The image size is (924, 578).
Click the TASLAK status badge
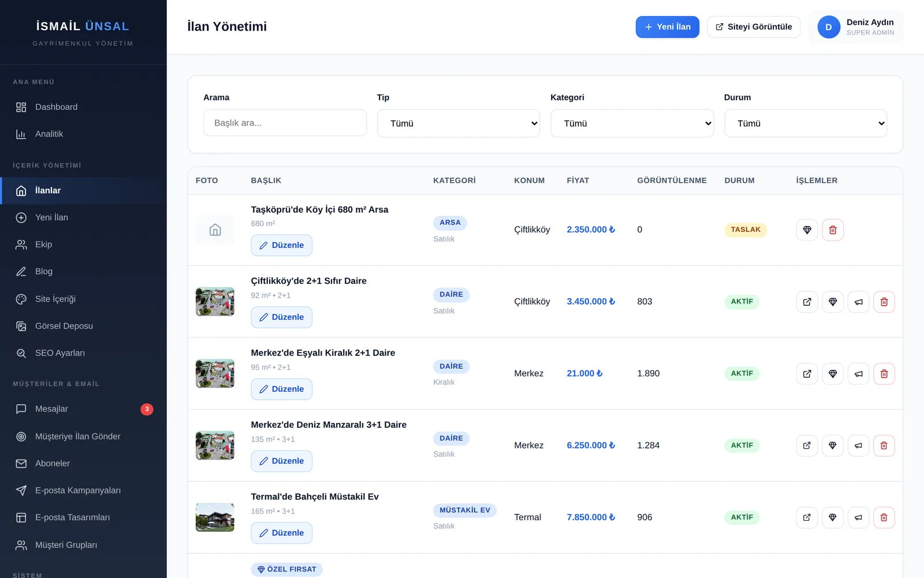[746, 229]
